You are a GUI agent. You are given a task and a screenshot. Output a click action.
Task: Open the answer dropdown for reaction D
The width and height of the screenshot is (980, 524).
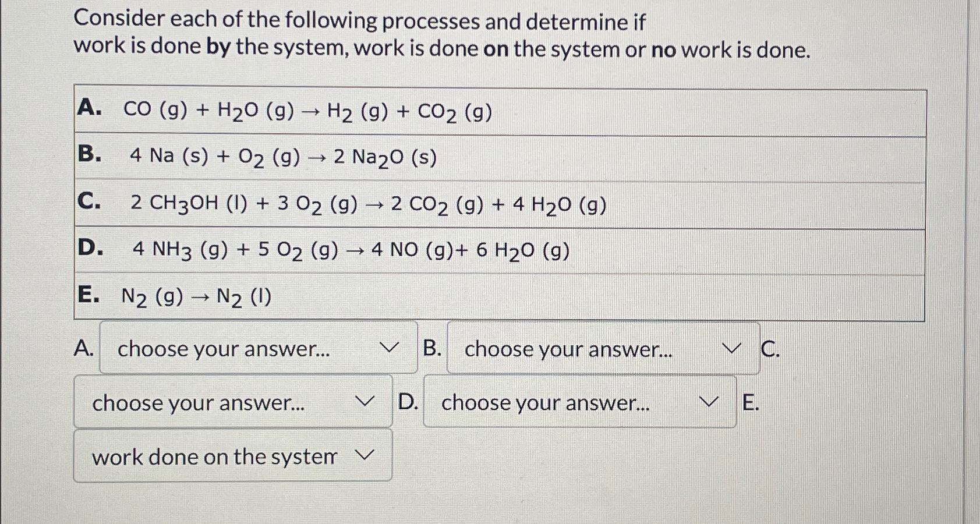coord(579,402)
